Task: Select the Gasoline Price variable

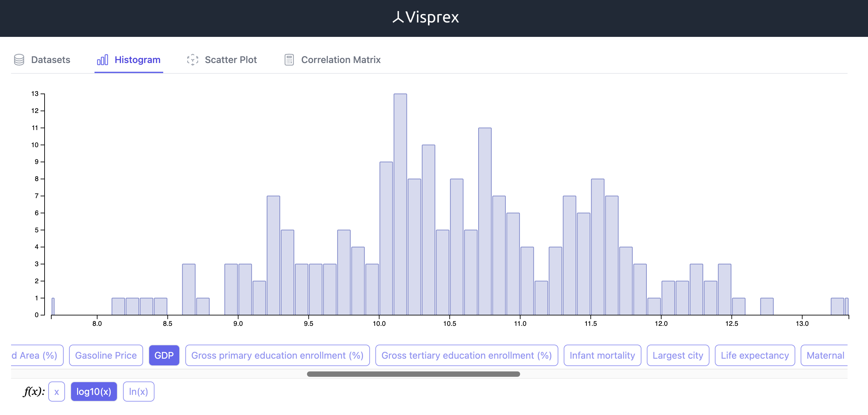Action: [106, 355]
